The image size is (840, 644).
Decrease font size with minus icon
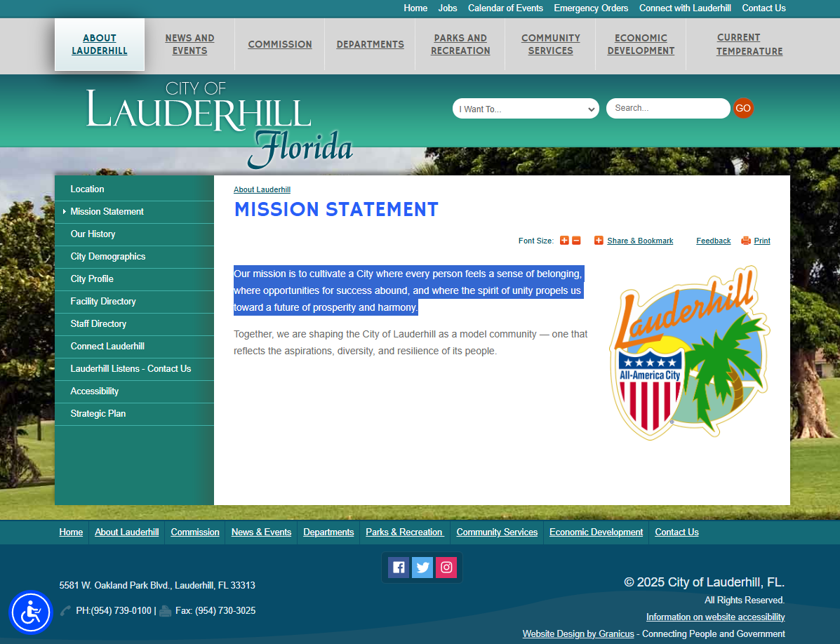click(576, 241)
